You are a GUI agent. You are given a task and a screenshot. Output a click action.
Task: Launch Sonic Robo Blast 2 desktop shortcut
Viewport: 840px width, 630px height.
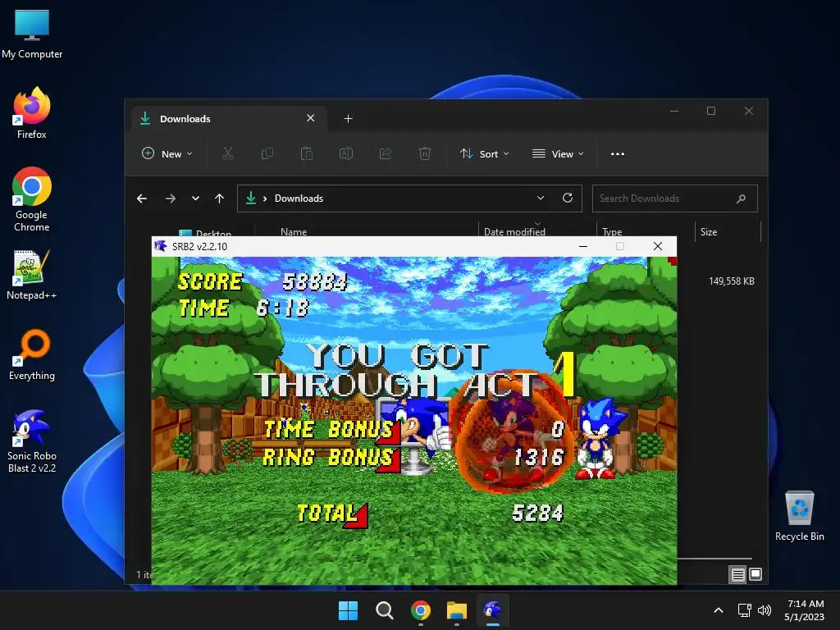(x=32, y=441)
